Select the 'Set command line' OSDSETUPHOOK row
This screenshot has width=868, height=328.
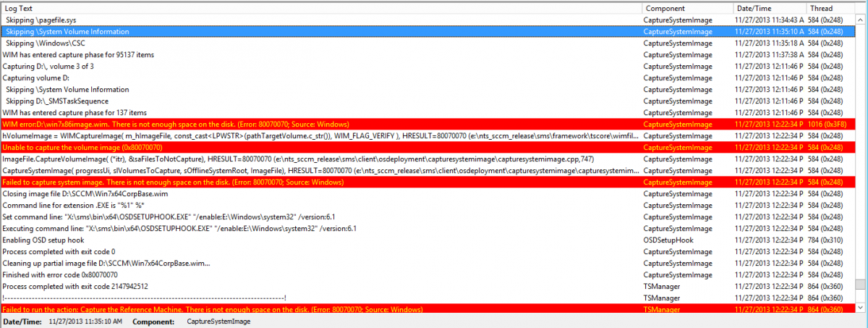point(428,217)
